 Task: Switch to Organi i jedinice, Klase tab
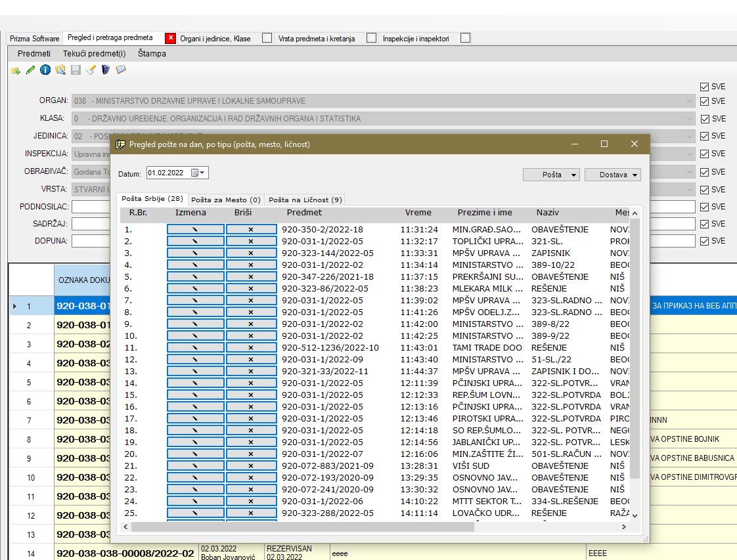point(215,39)
